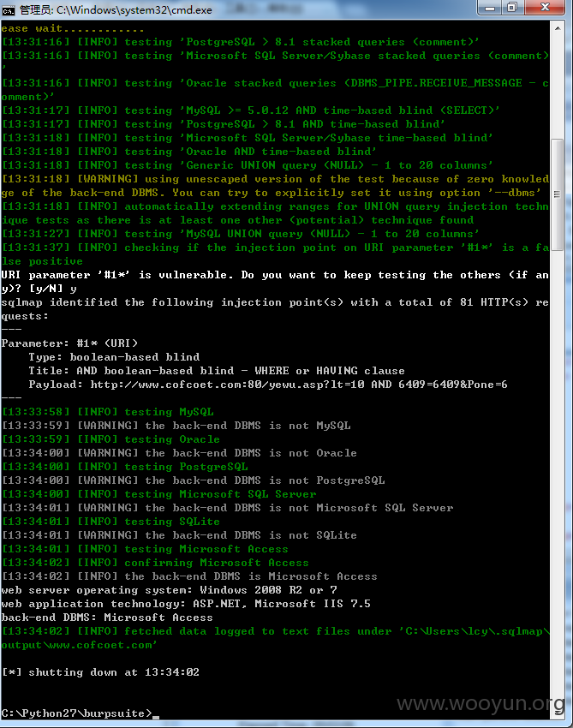573x728 pixels.
Task: Click the cmd.exe title bar text
Action: tap(116, 10)
